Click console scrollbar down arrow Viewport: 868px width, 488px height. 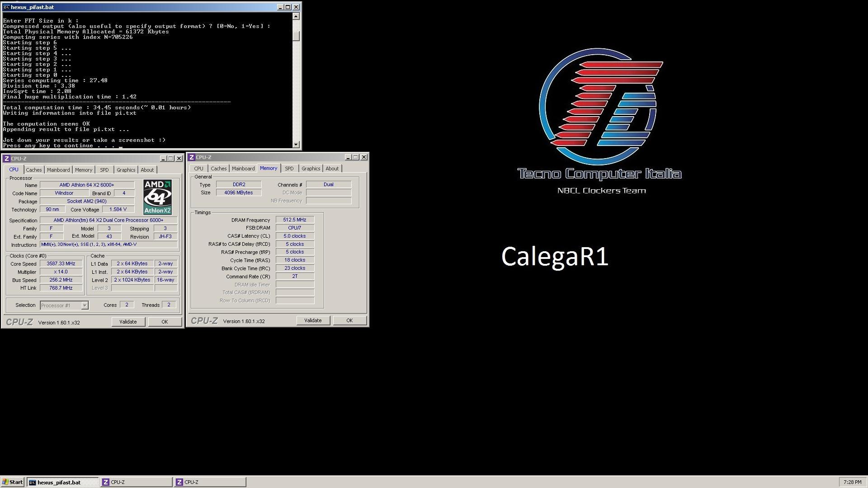point(296,145)
